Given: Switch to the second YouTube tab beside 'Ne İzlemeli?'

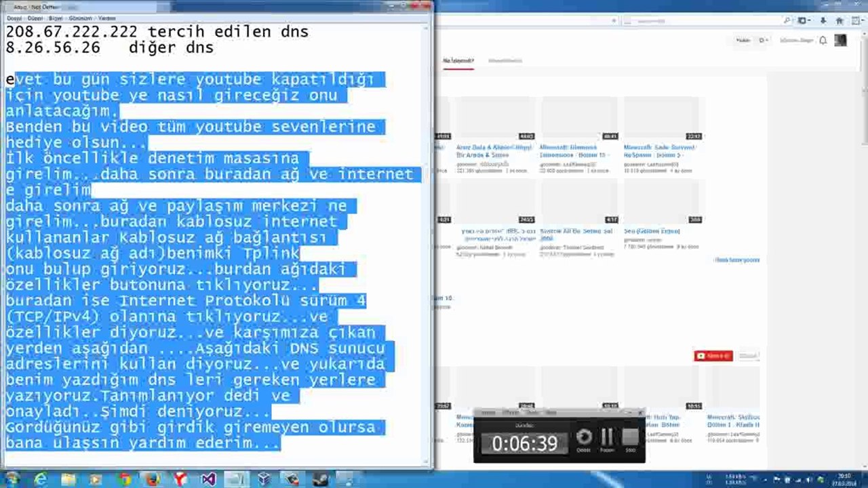Looking at the screenshot, I should pos(505,60).
